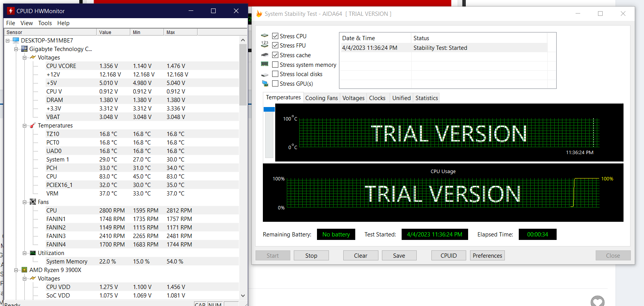The height and width of the screenshot is (306, 644).
Task: Click the heart icon at bottom right
Action: (x=598, y=301)
